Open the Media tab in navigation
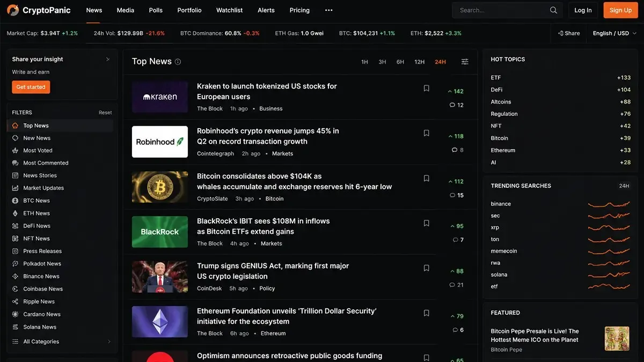Viewport: 644px width, 362px height. pos(126,10)
